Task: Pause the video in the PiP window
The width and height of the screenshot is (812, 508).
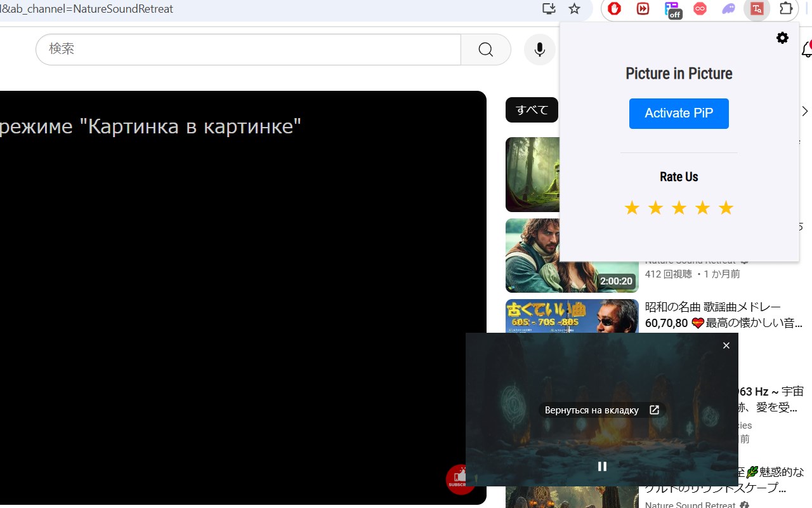Action: (x=602, y=466)
